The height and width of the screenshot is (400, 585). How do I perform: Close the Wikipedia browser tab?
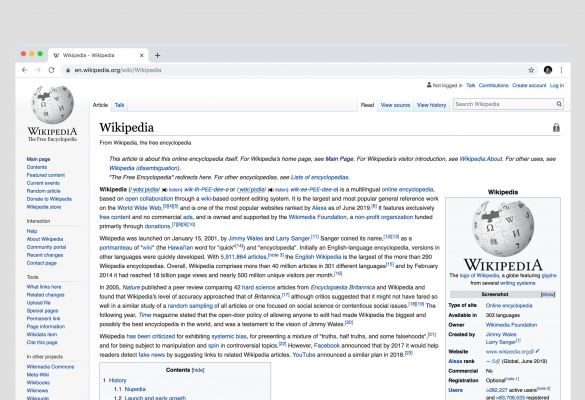pyautogui.click(x=141, y=55)
